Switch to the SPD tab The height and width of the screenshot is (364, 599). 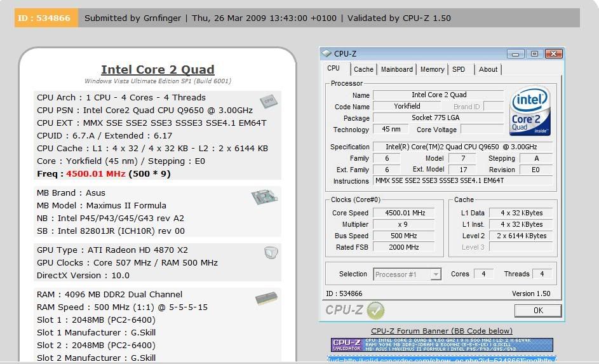coord(459,69)
